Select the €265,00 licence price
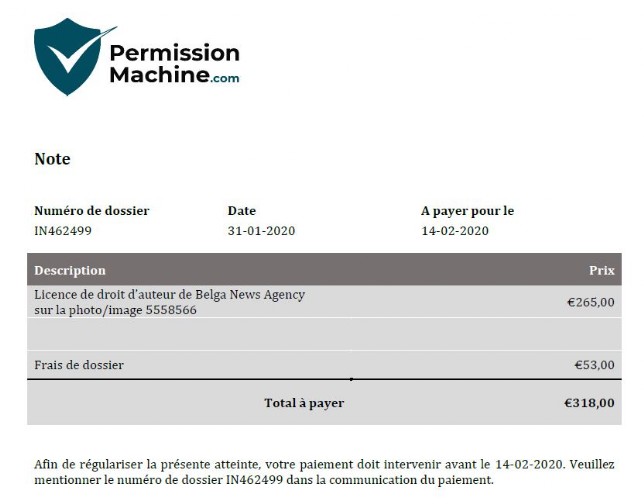The width and height of the screenshot is (644, 504). 591,302
